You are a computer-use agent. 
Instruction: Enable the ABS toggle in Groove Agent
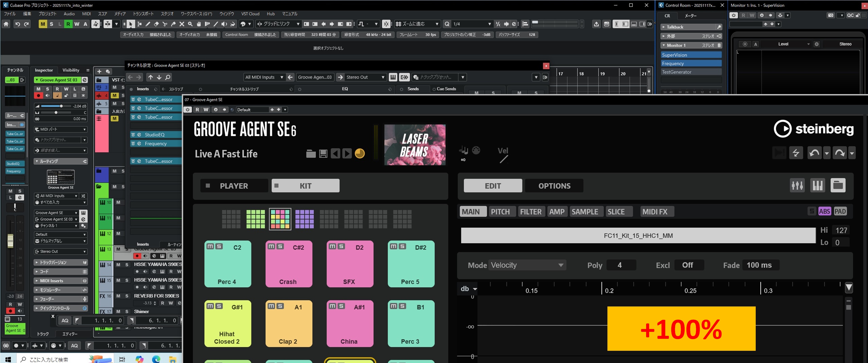825,211
